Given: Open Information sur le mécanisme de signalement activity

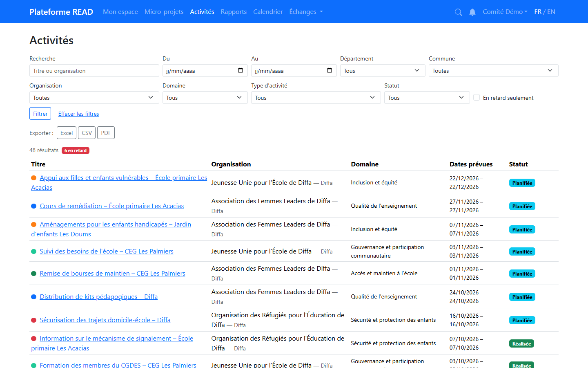Looking at the screenshot, I should coord(112,343).
